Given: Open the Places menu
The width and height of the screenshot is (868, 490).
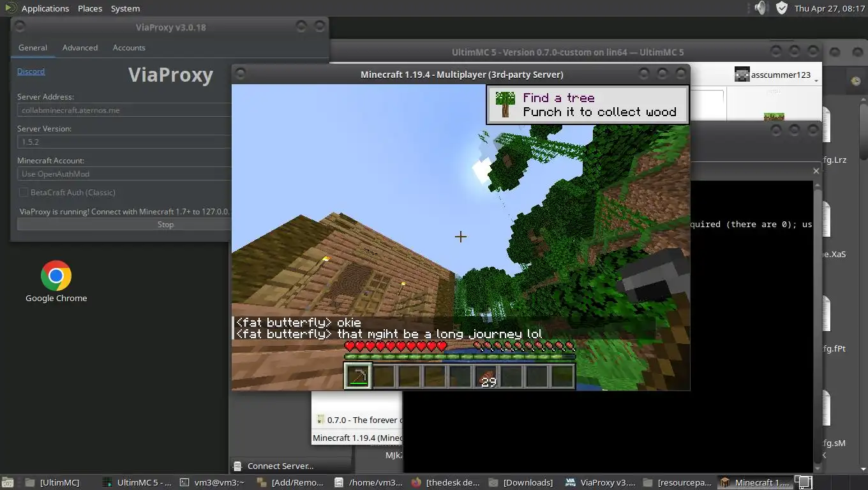Looking at the screenshot, I should click(x=90, y=8).
